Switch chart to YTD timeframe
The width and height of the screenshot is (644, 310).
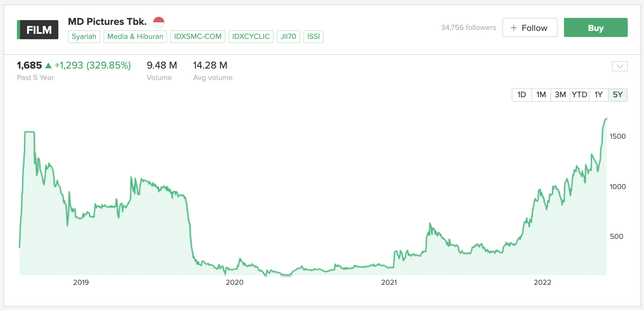click(579, 95)
